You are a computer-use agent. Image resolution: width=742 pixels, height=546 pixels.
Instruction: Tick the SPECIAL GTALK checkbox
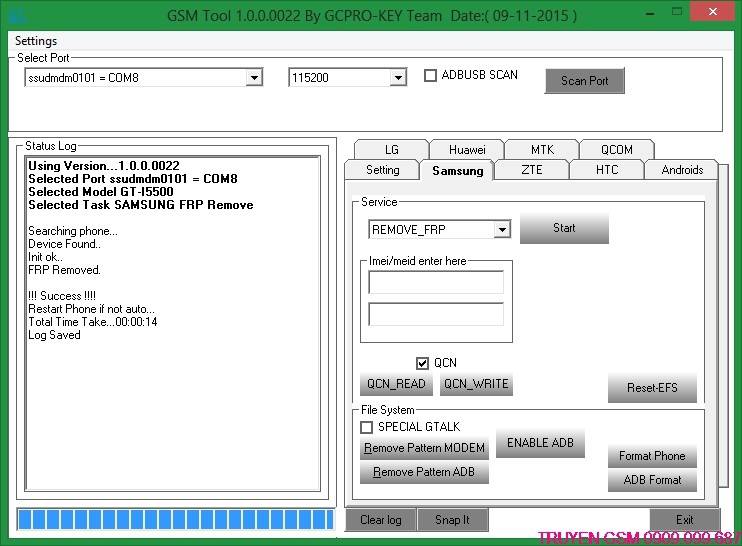click(366, 427)
